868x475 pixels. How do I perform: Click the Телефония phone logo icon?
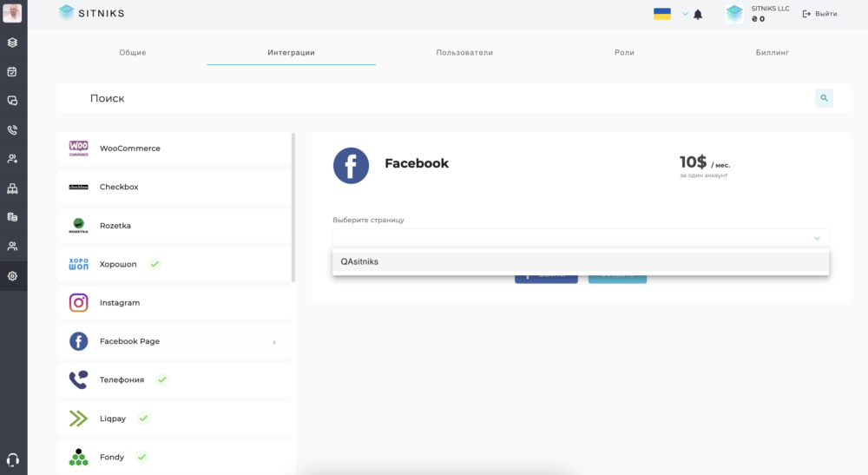click(x=79, y=379)
